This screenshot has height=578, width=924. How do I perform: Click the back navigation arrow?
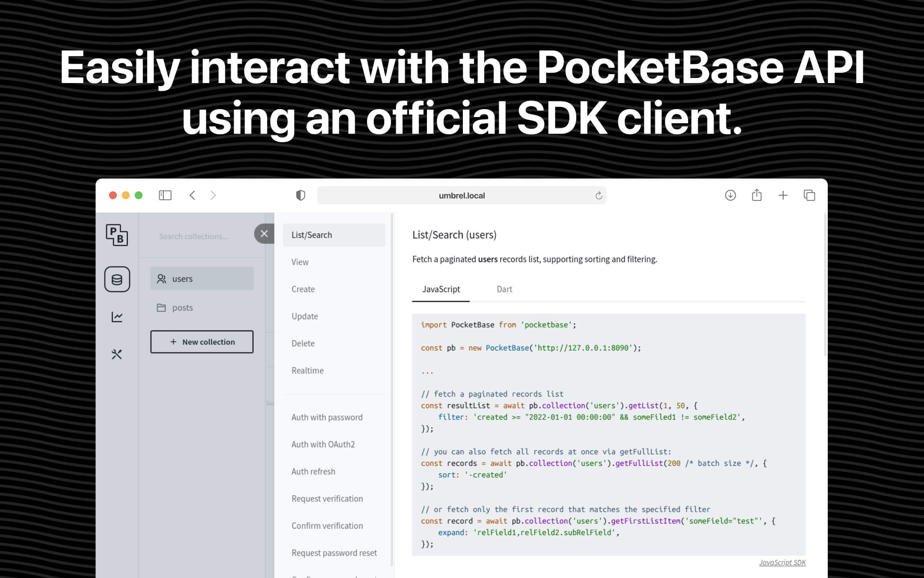tap(192, 195)
